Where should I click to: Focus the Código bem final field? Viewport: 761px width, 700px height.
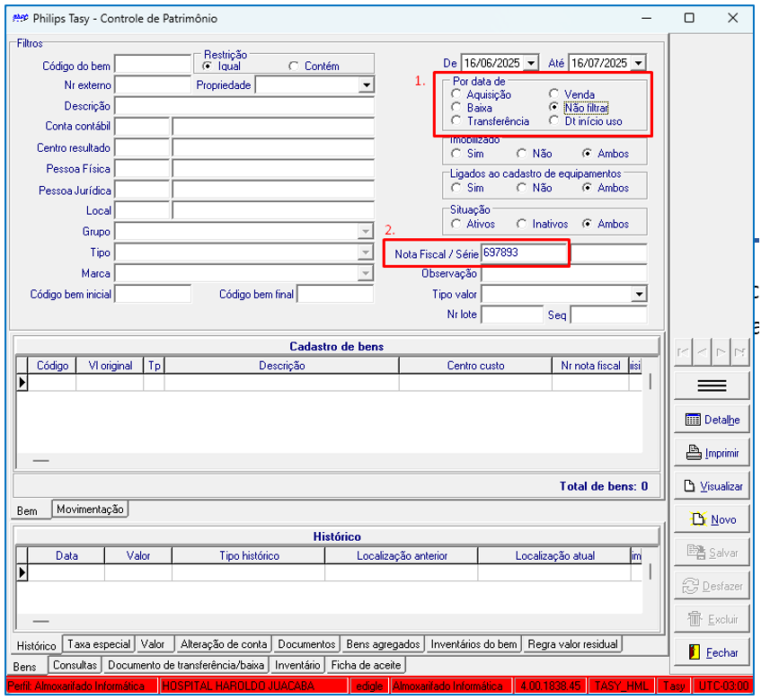click(335, 294)
